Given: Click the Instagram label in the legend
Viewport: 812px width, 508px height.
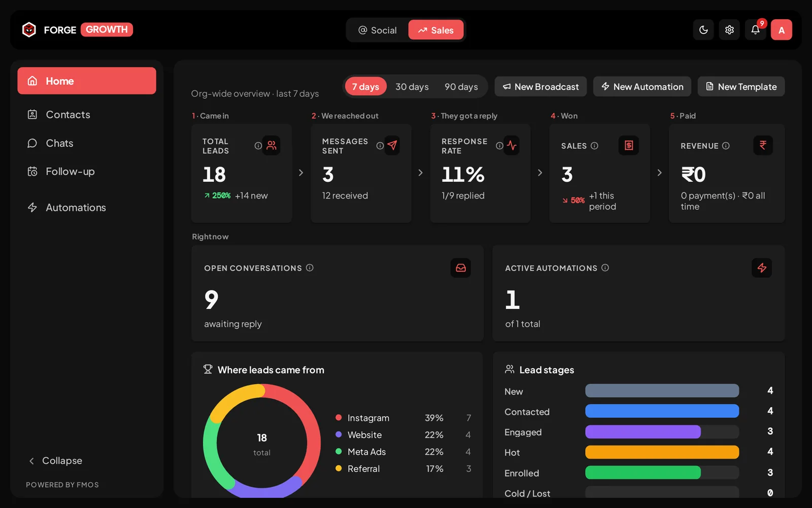Looking at the screenshot, I should click(x=368, y=418).
